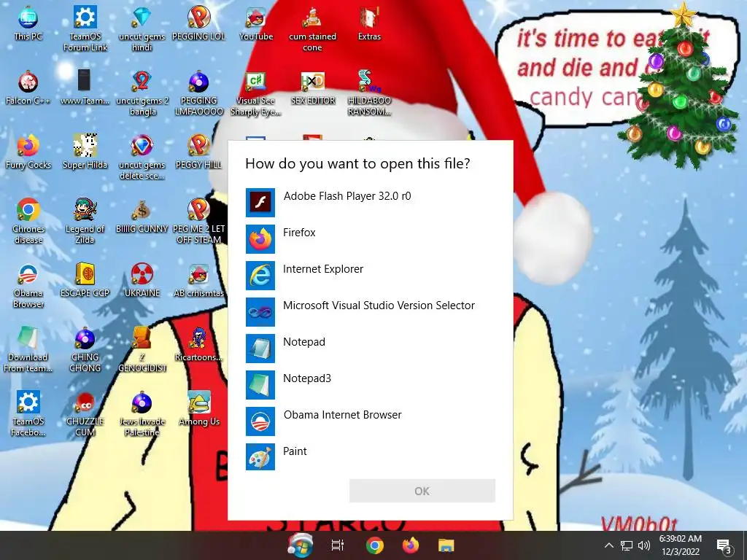The height and width of the screenshot is (560, 747).
Task: Select the Obama Browser desktop shortcut
Action: point(28,285)
